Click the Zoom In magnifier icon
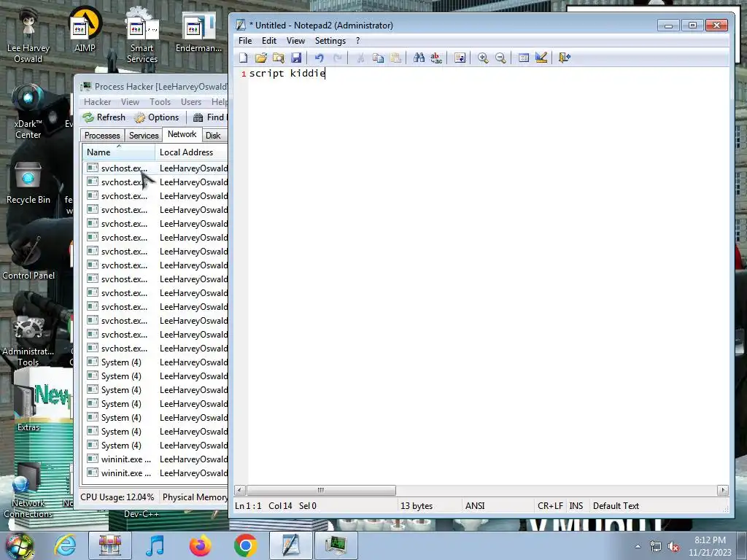Image resolution: width=747 pixels, height=560 pixels. tap(483, 58)
